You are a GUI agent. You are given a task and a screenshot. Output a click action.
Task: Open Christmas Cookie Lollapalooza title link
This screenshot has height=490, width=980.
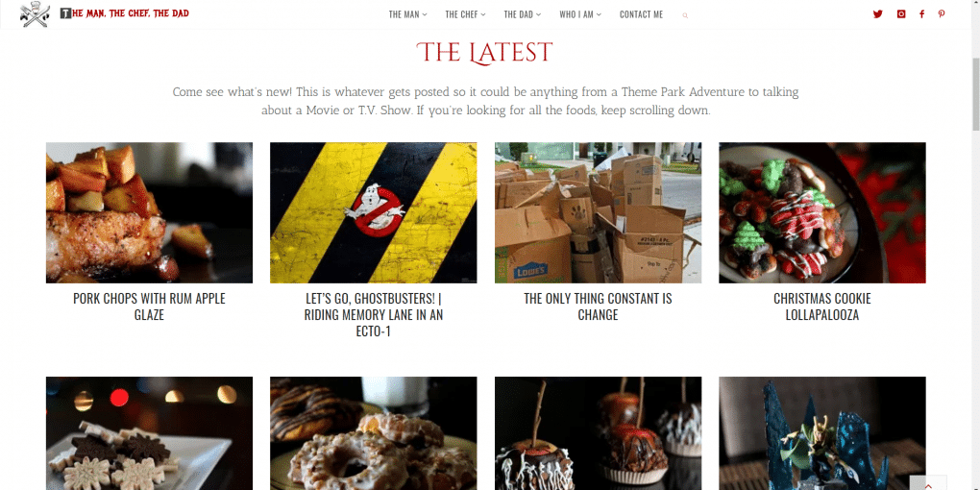tap(821, 306)
